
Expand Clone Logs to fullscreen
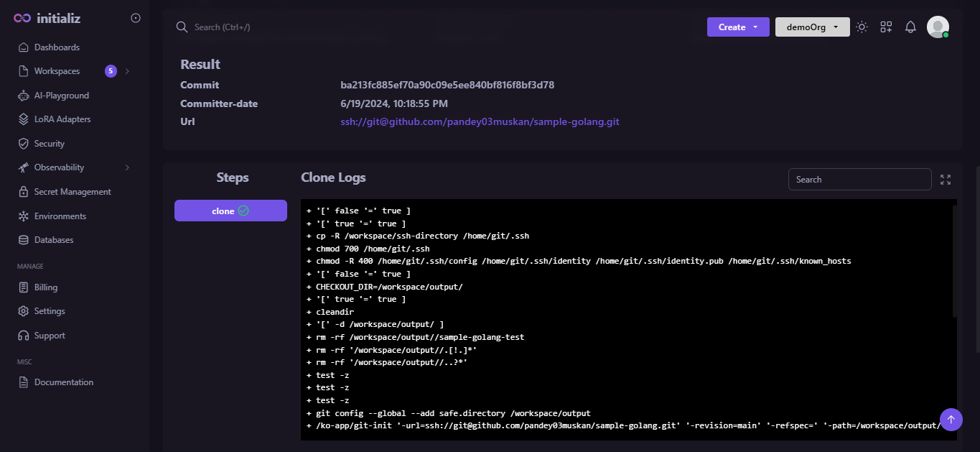pos(946,180)
